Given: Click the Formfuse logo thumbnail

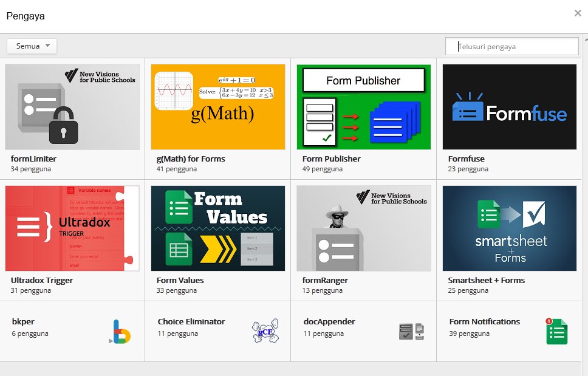Looking at the screenshot, I should (x=509, y=107).
